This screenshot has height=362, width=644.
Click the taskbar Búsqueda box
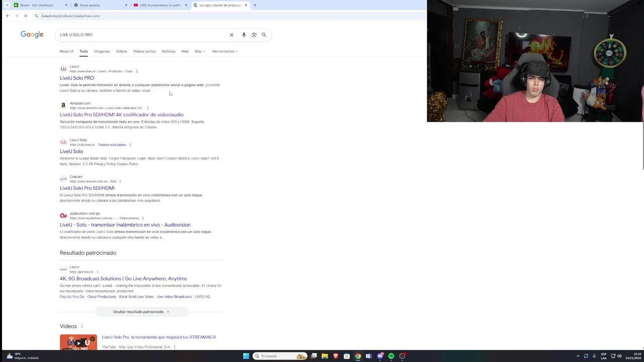pos(280,356)
